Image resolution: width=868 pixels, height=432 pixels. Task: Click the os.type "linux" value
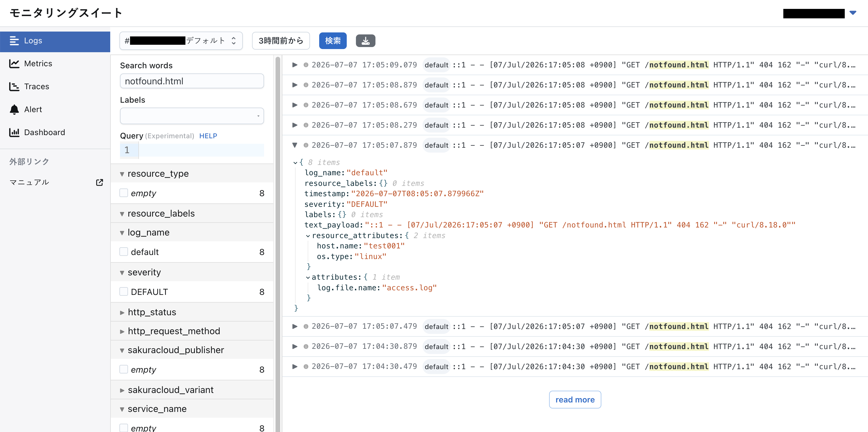coord(370,256)
